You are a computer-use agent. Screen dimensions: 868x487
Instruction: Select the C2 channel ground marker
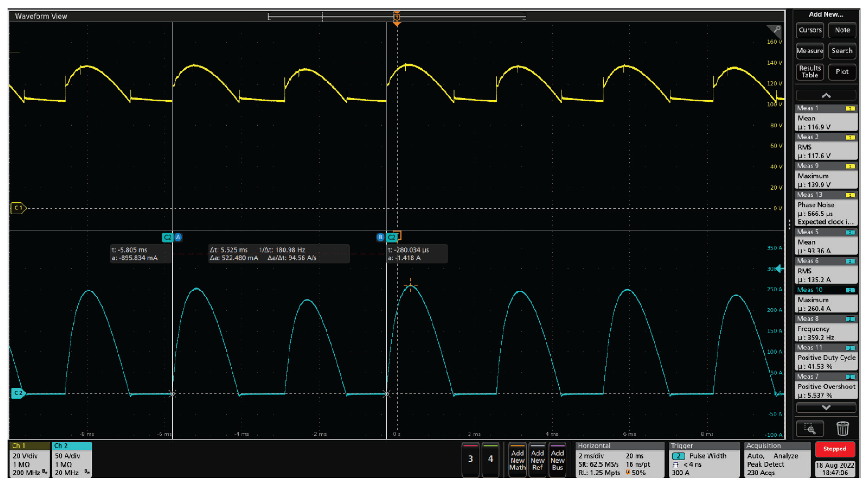pos(18,393)
